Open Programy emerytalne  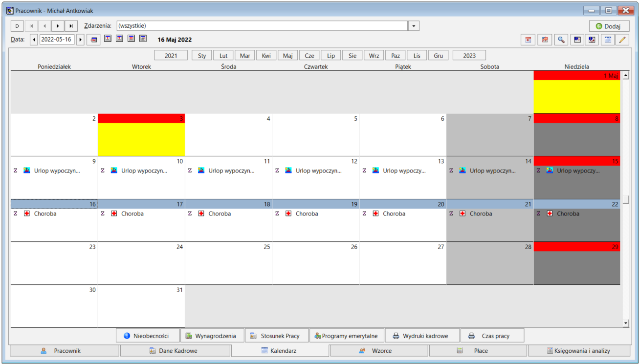tap(347, 336)
